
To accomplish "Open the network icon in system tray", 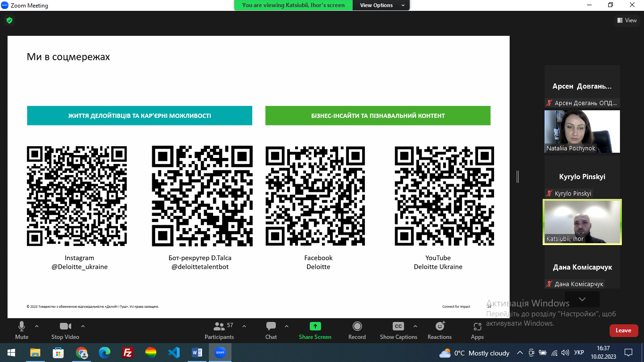I will 554,353.
